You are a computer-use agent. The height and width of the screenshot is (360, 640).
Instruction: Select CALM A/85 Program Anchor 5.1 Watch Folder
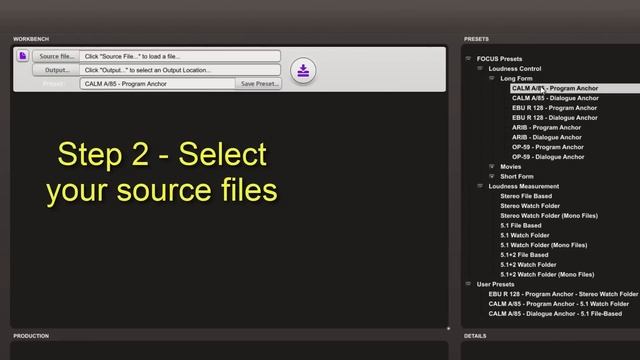point(558,304)
